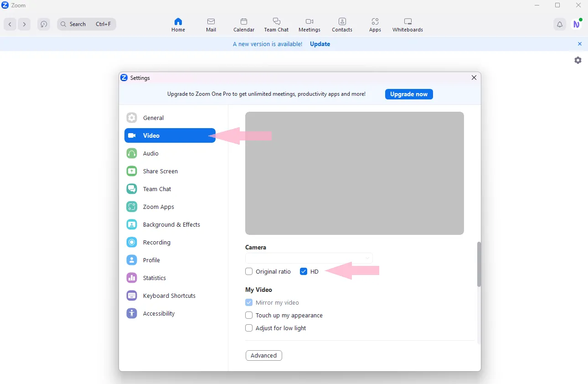This screenshot has height=384, width=588.
Task: Open Meetings in top navigation
Action: (x=309, y=25)
